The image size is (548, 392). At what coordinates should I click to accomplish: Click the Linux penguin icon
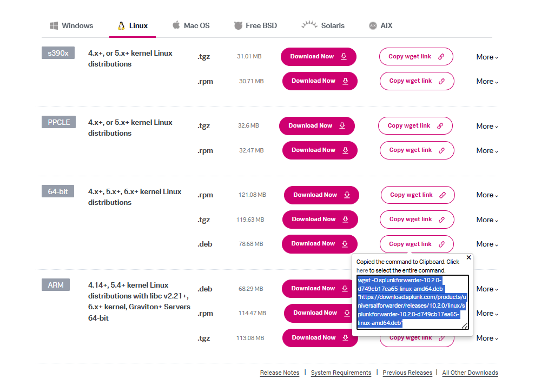[121, 25]
